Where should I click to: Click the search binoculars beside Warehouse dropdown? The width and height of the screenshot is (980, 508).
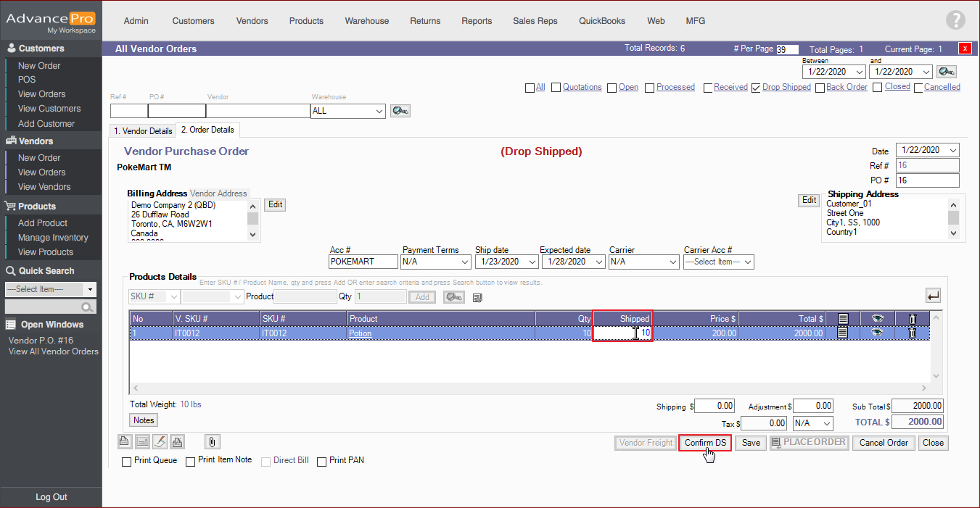pyautogui.click(x=400, y=111)
